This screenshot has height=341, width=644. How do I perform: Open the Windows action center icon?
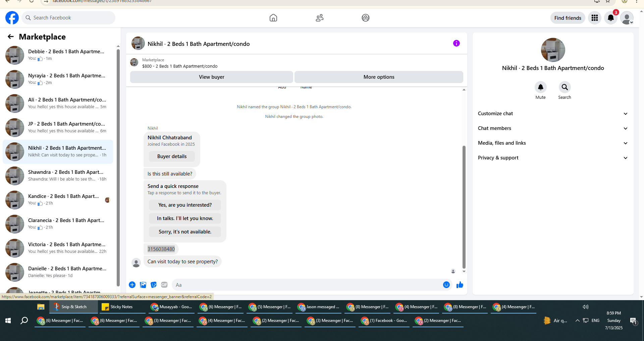click(x=634, y=321)
